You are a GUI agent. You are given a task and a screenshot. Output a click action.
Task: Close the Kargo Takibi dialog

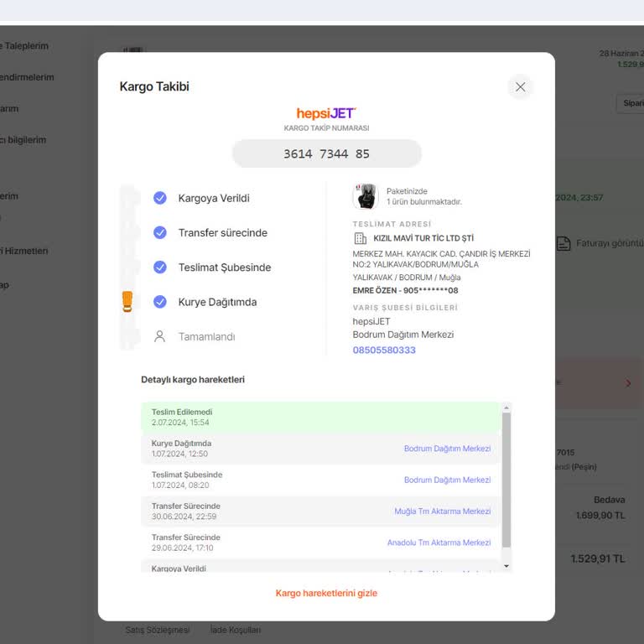[520, 87]
